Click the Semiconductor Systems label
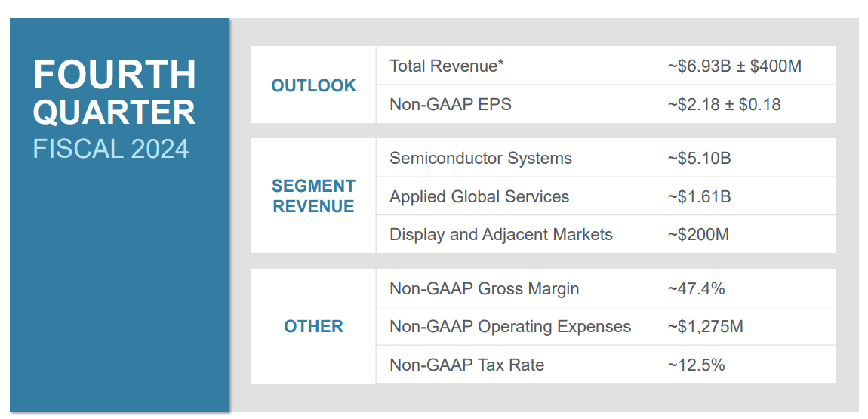This screenshot has height=419, width=868. [x=481, y=159]
